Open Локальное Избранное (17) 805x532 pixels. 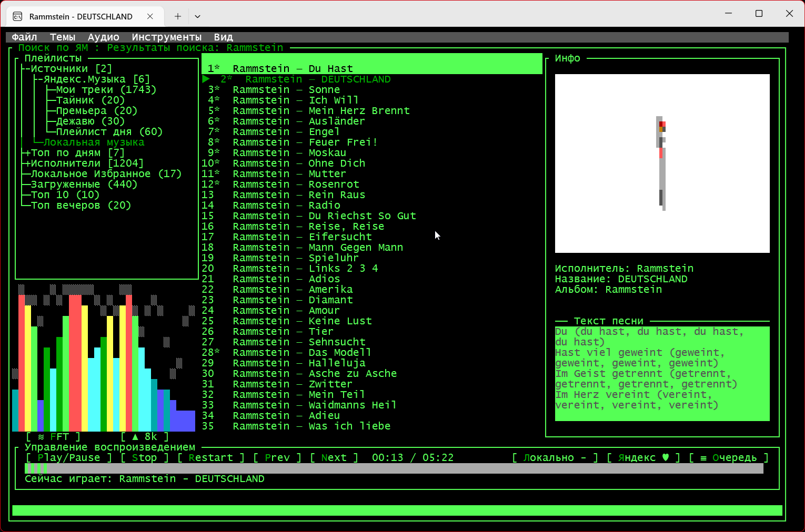coord(106,174)
